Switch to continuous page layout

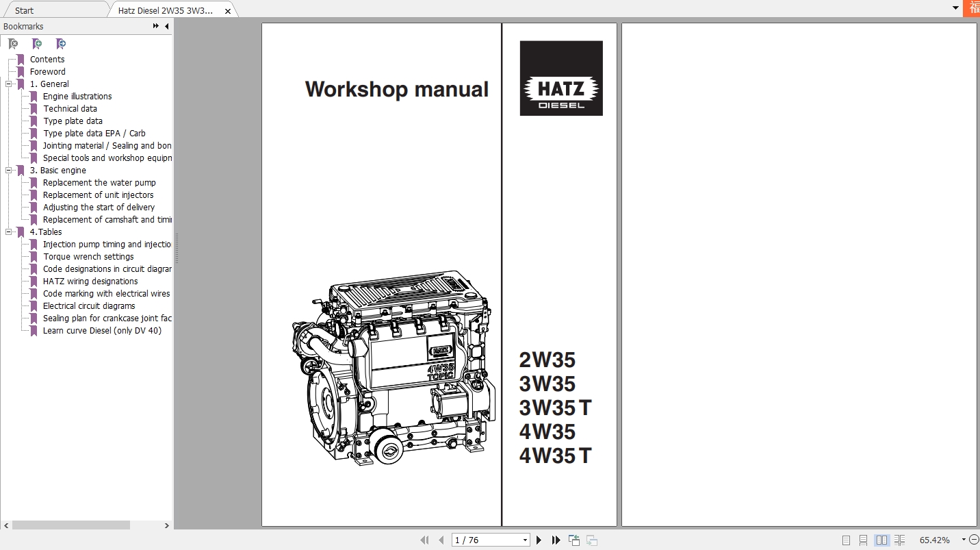(x=862, y=540)
